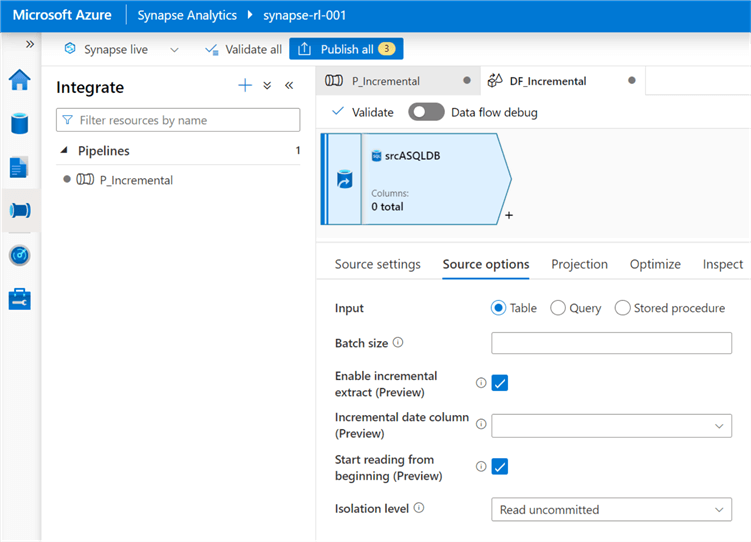Open the Source settings tab
The width and height of the screenshot is (751, 542).
click(x=377, y=264)
